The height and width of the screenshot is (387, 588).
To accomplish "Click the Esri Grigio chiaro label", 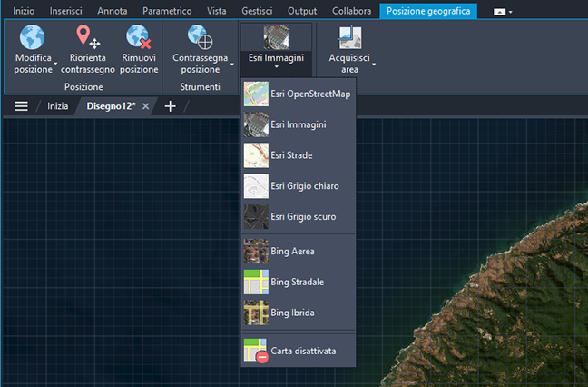I will [305, 186].
